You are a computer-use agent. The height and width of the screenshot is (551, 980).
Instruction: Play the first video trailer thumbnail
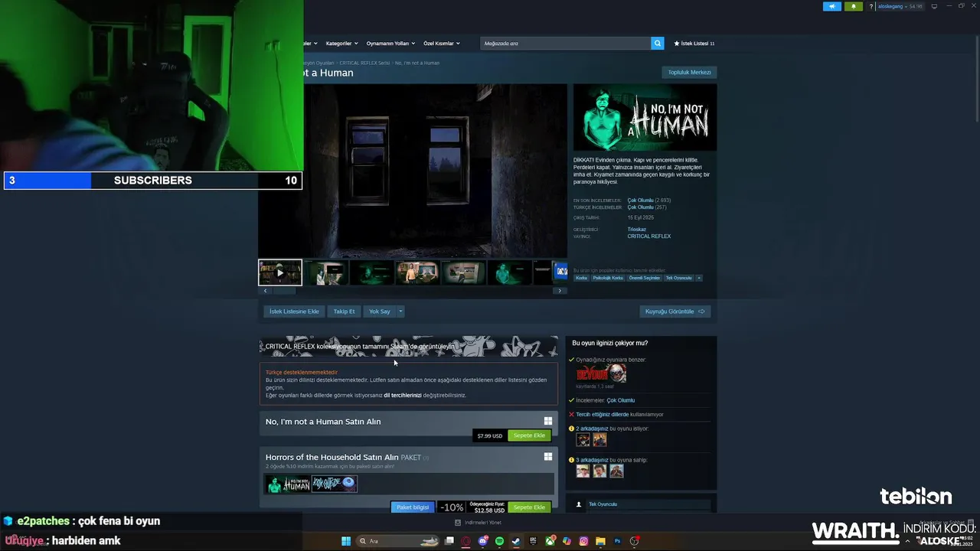(280, 272)
